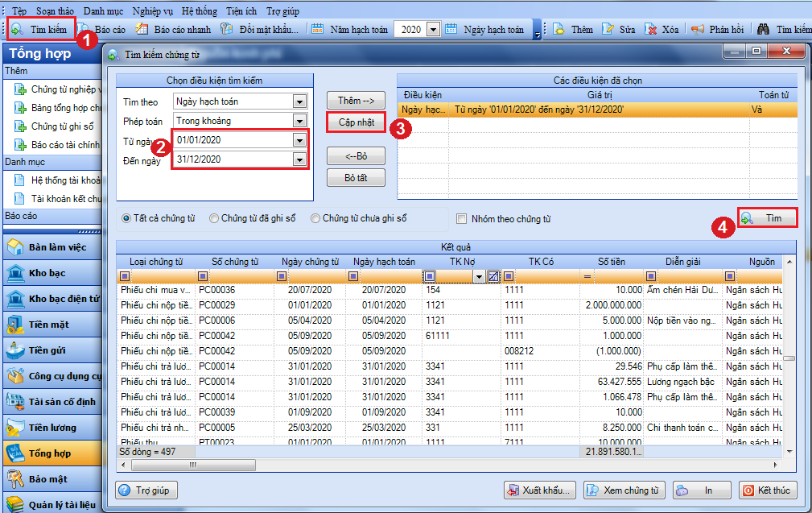
Task: Open the Tệp menu
Action: (19, 11)
